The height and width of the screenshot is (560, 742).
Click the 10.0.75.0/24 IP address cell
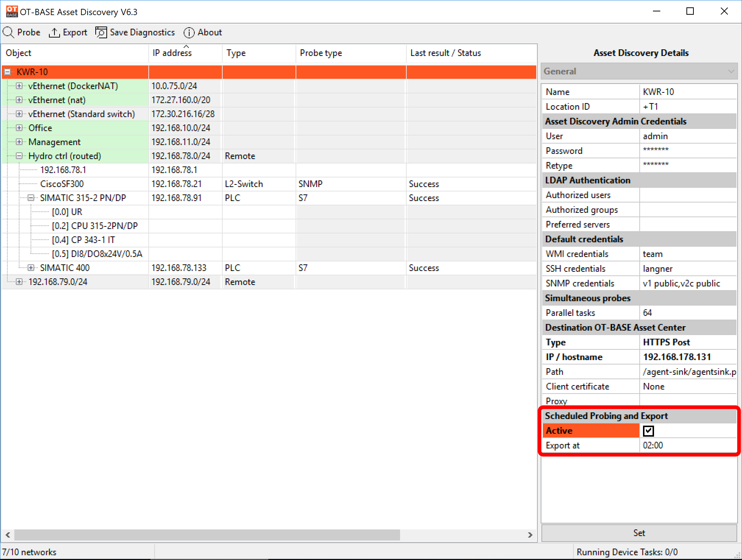185,86
